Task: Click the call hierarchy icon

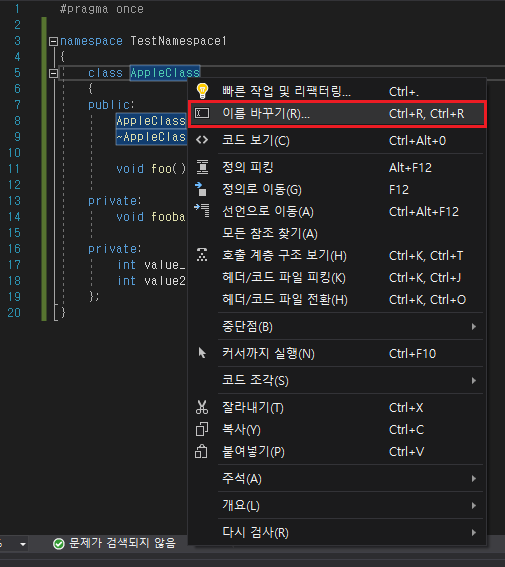Action: [x=202, y=255]
